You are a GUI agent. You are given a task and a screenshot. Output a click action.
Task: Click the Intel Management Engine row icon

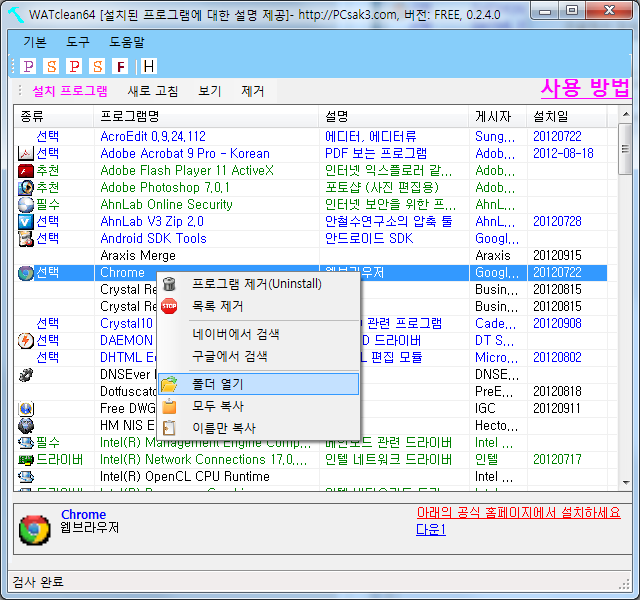tap(26, 442)
